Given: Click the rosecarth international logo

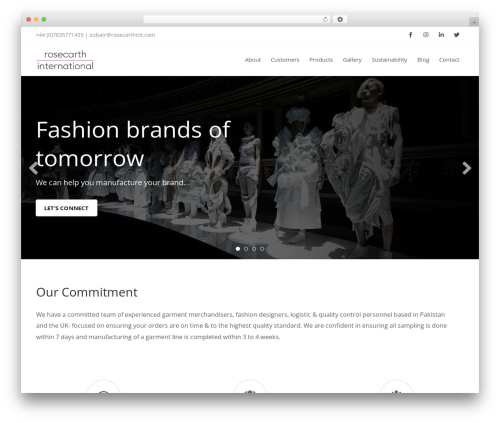Looking at the screenshot, I should (65, 60).
